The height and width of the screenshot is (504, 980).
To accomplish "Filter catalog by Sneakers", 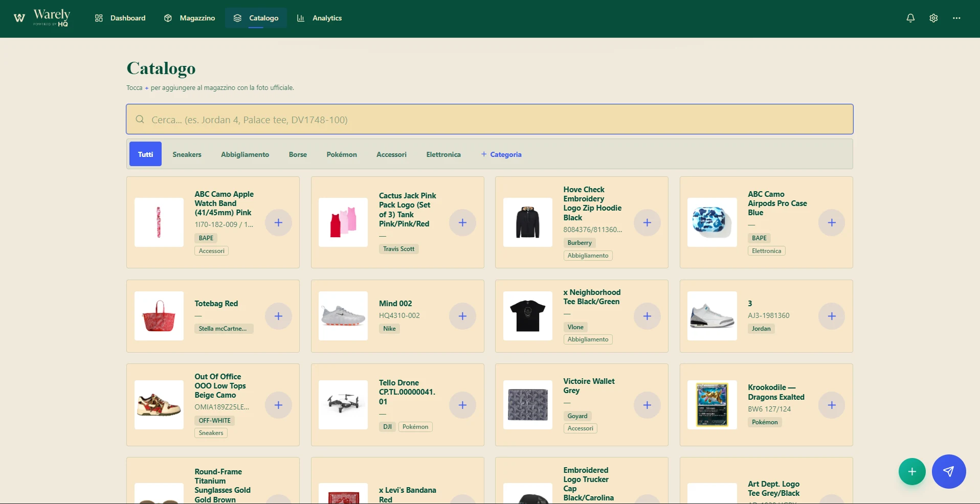I will pyautogui.click(x=187, y=154).
